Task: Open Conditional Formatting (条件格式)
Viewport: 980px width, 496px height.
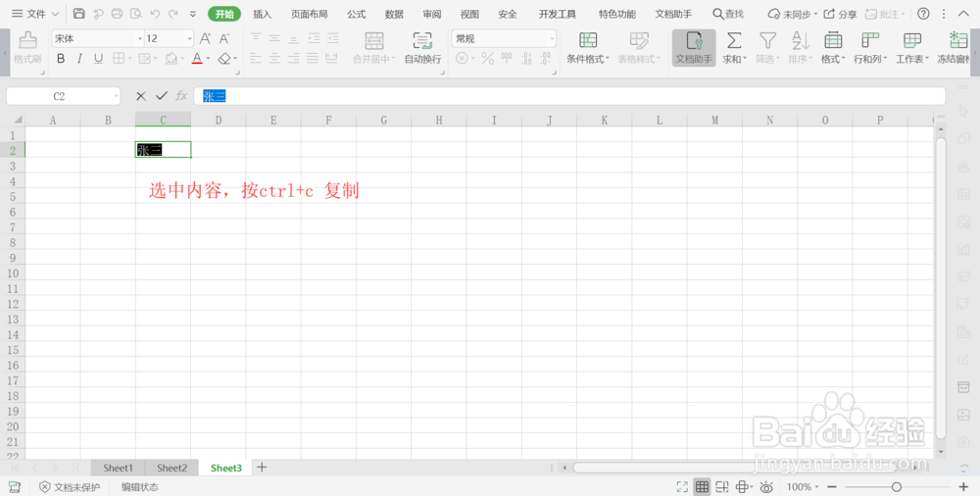Action: (587, 48)
